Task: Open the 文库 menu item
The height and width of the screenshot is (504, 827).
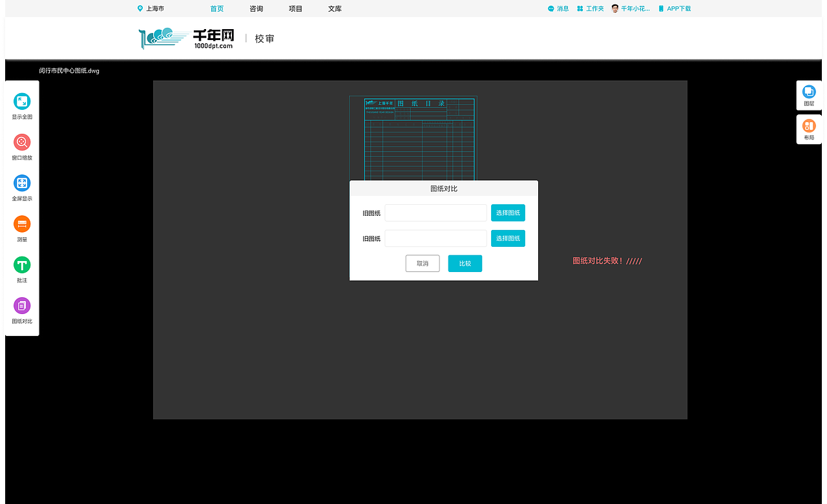Action: coord(335,8)
